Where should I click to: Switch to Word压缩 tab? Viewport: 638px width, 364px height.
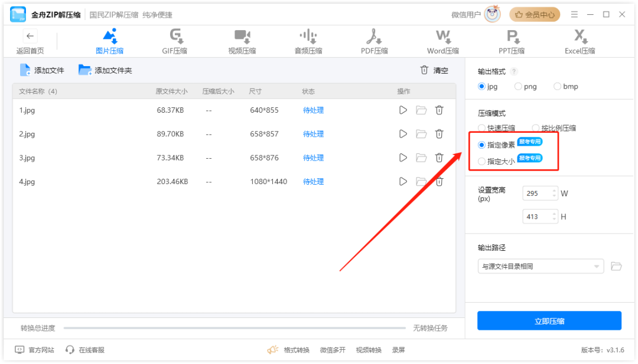[442, 42]
